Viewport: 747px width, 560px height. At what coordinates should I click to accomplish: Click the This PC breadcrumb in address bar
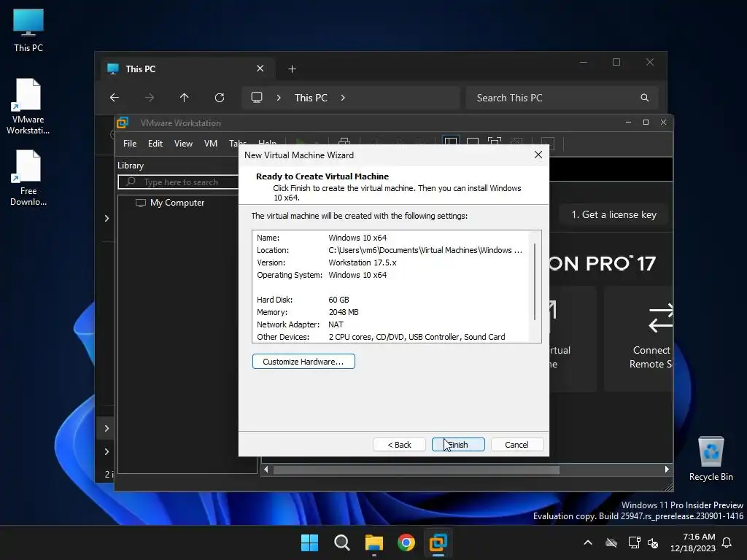click(x=311, y=98)
